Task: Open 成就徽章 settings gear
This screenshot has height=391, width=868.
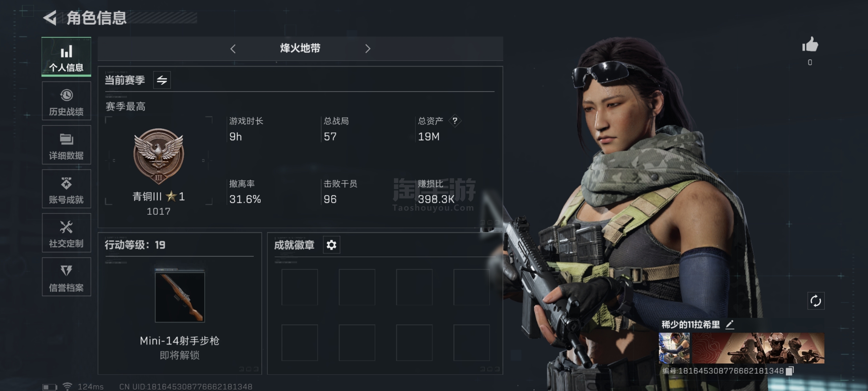Action: pyautogui.click(x=331, y=245)
